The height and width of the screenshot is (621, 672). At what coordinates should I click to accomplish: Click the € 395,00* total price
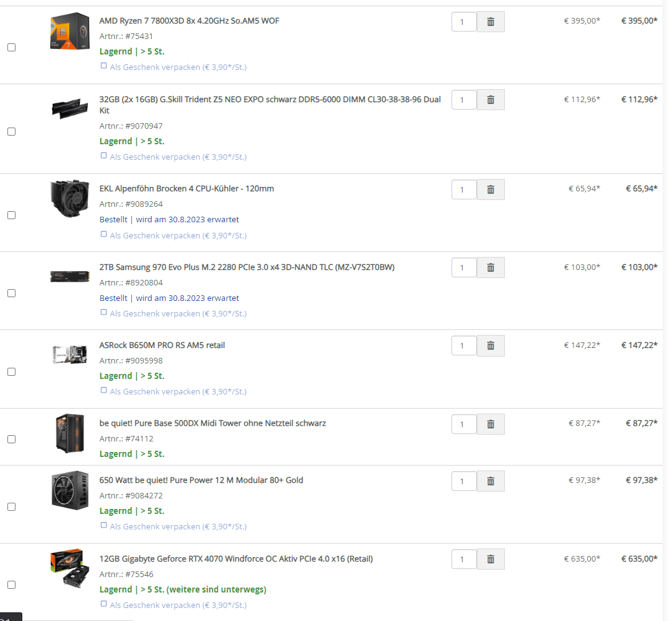coord(639,20)
